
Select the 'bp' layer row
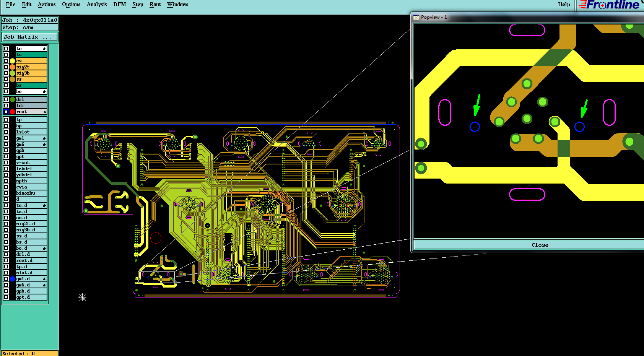point(31,126)
